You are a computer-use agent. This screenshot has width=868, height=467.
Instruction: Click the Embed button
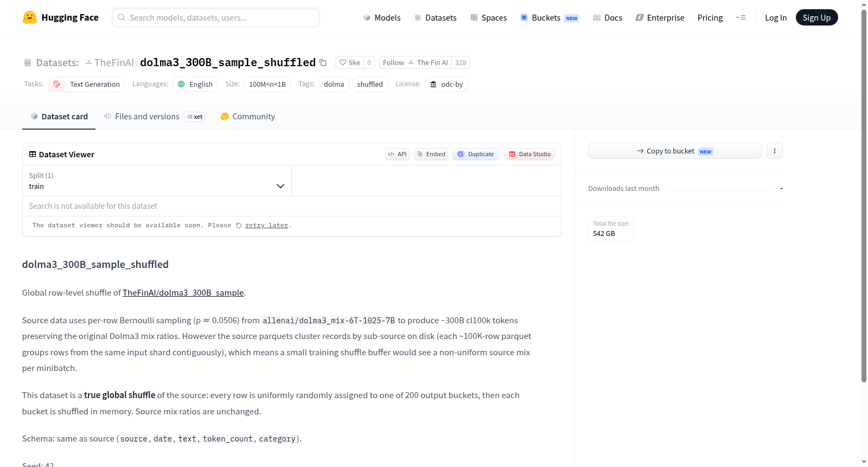click(431, 154)
